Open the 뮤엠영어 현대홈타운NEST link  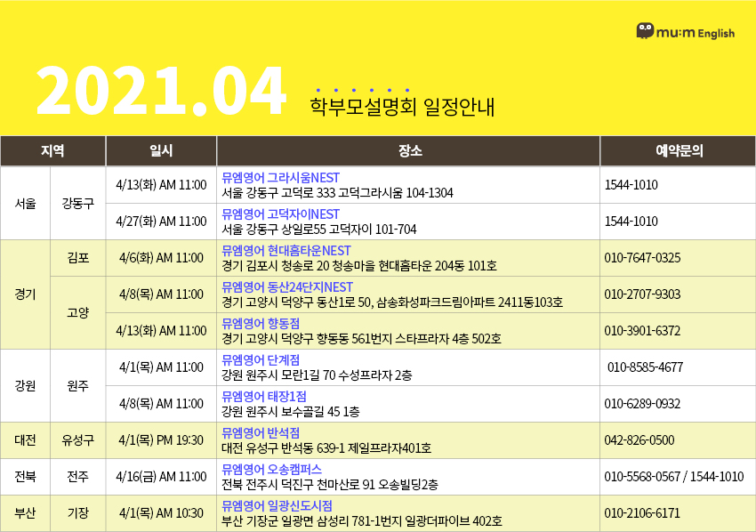point(286,251)
